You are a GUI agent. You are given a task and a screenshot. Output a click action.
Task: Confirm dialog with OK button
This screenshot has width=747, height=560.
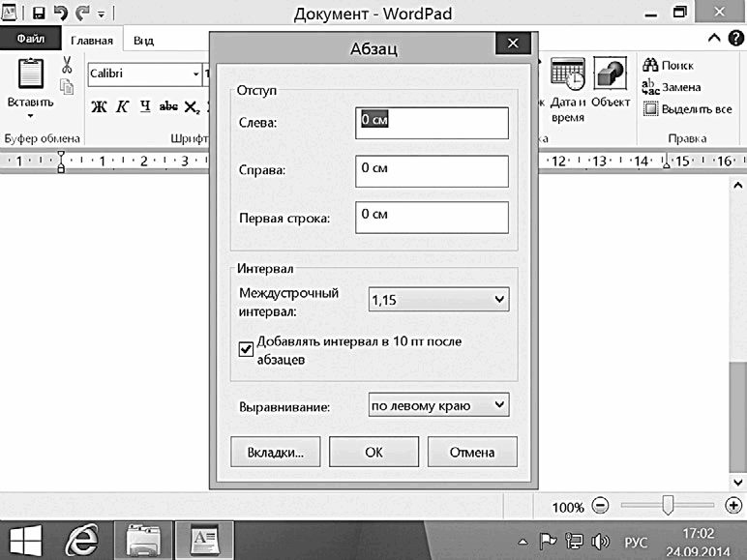pyautogui.click(x=373, y=452)
